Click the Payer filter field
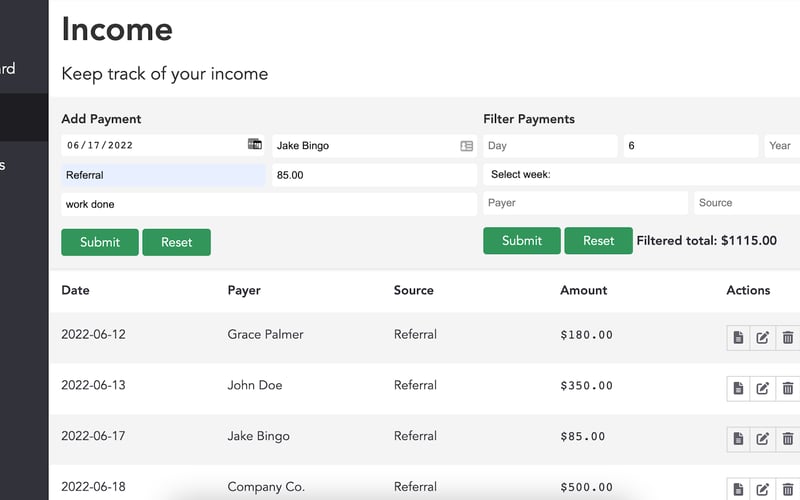Screen dimensions: 800x500 pyautogui.click(x=585, y=203)
